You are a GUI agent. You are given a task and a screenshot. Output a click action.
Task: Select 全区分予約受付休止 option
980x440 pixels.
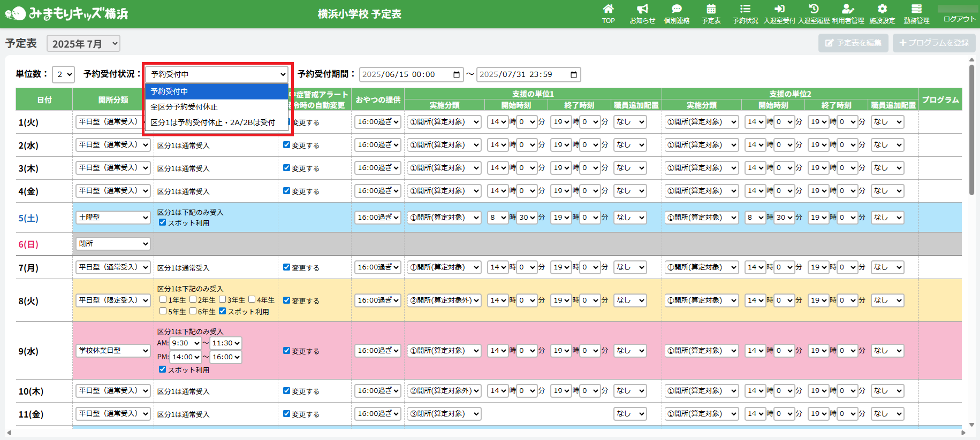pyautogui.click(x=184, y=107)
